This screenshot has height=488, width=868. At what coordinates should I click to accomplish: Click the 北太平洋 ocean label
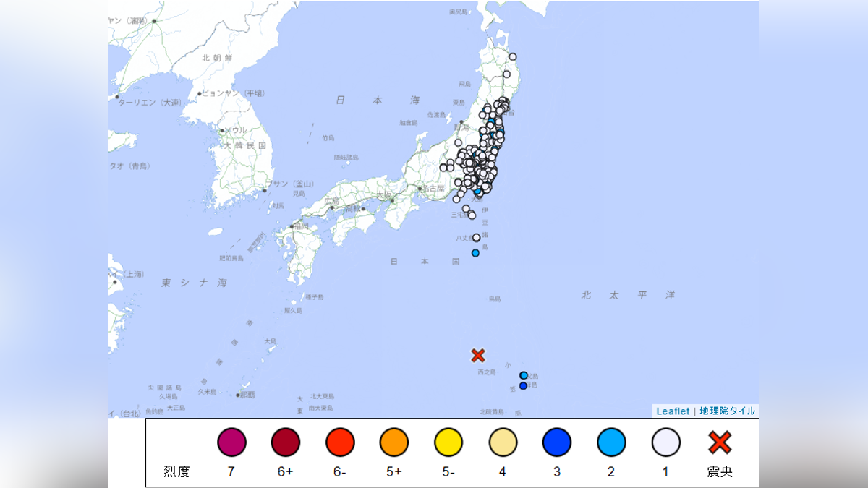[628, 295]
